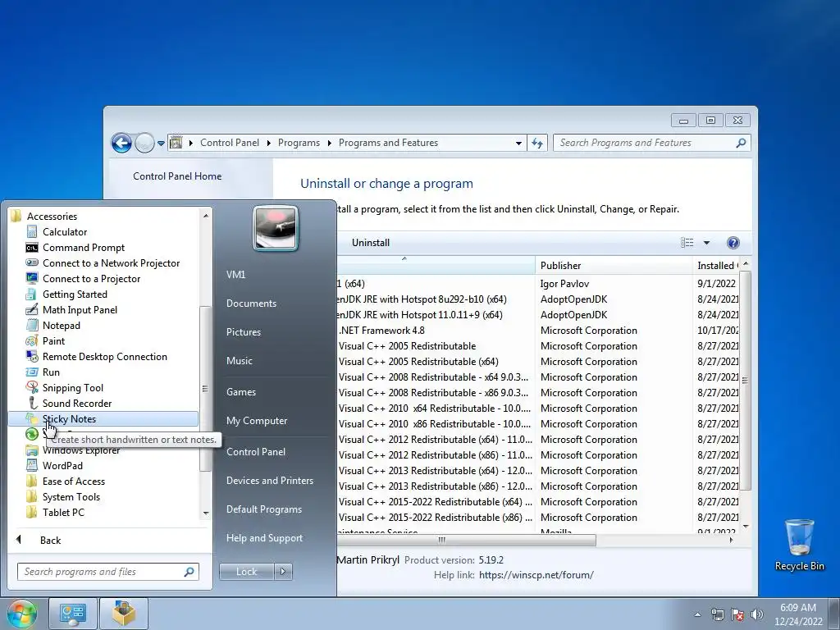Launch Sticky Notes
The image size is (840, 630).
pyautogui.click(x=103, y=419)
